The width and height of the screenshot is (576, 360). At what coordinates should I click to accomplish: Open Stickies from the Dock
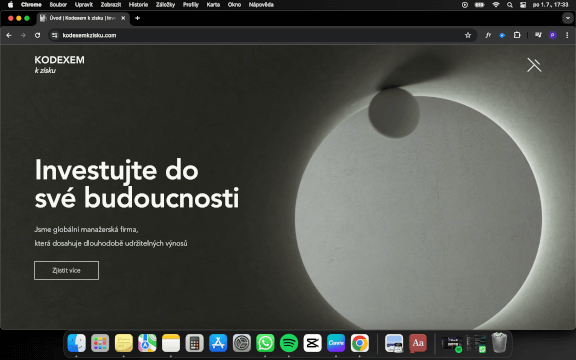pyautogui.click(x=124, y=343)
